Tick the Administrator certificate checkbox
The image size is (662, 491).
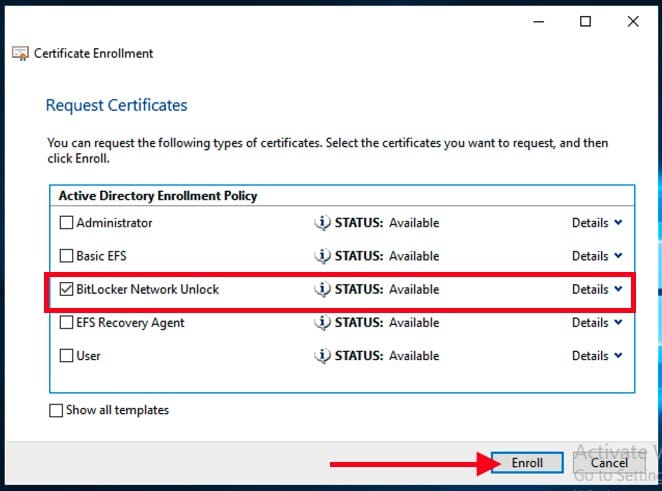[x=67, y=223]
